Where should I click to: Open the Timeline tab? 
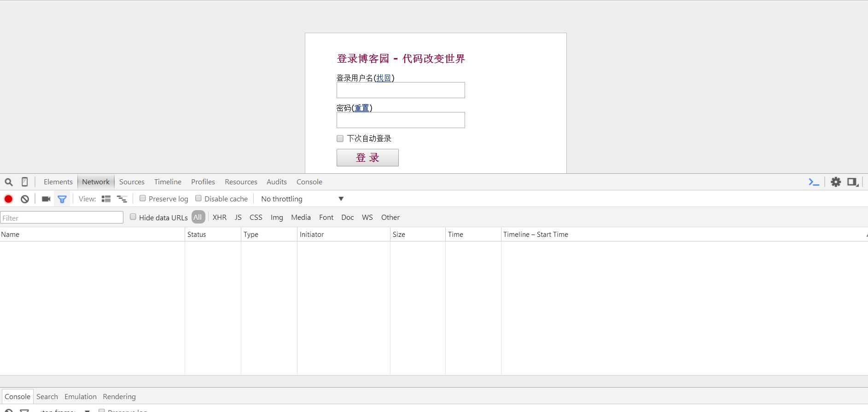pos(168,182)
